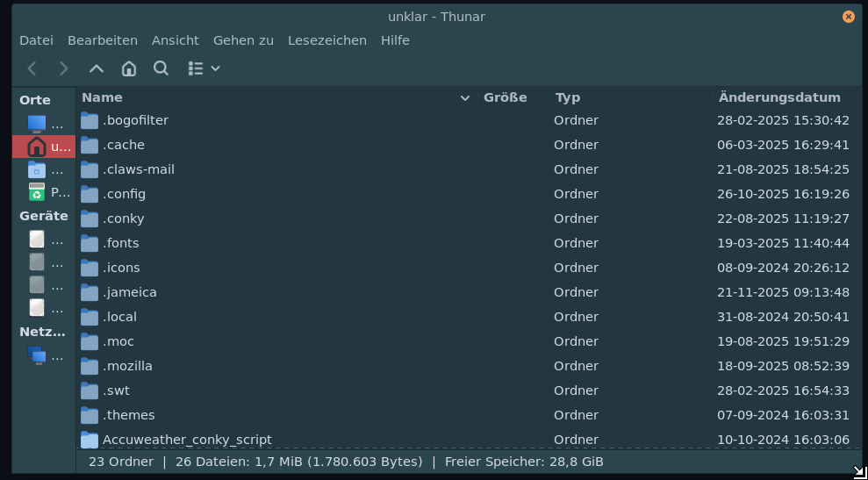Click the Orte sidebar heading
868x480 pixels.
tap(35, 100)
